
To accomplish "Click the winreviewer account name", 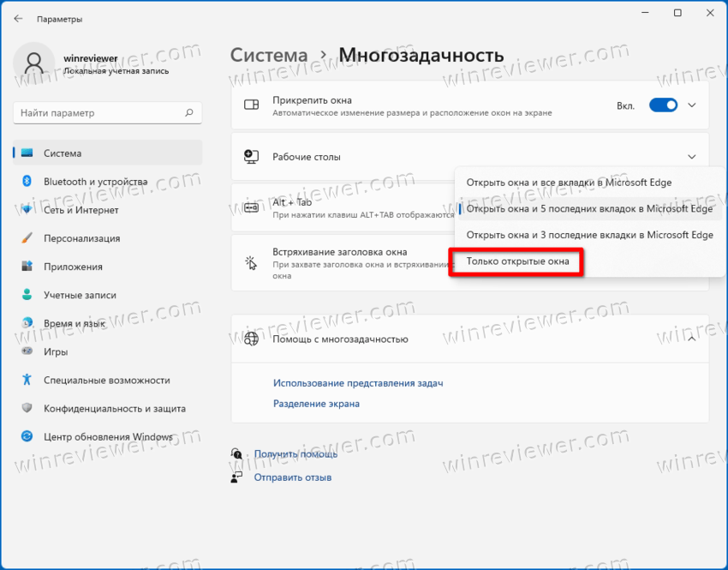I will point(91,58).
